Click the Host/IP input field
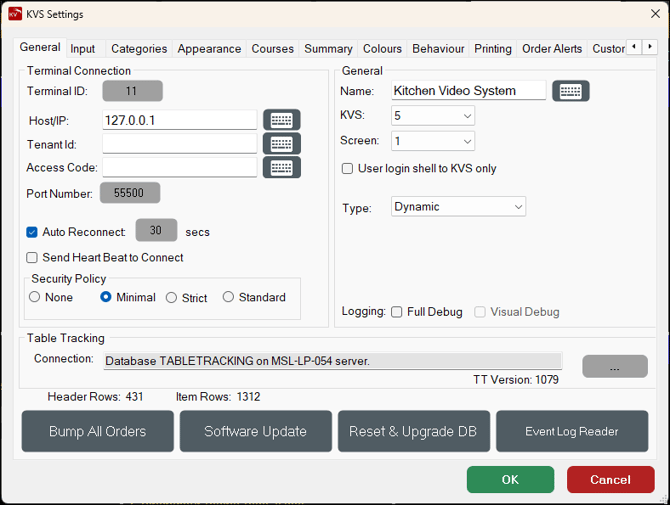Screen dimensions: 670x505 pos(179,120)
